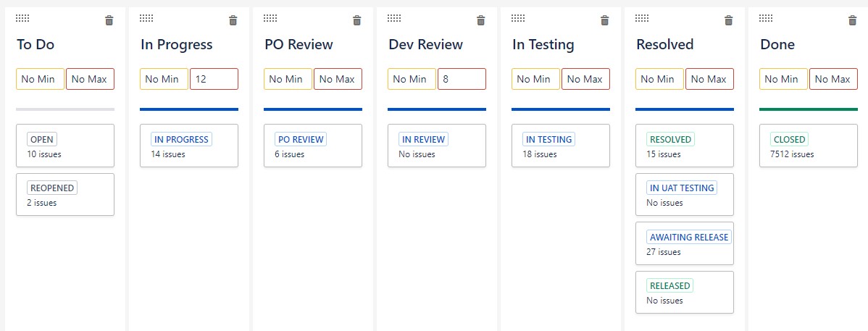Remove PO Review column via trash icon
Image resolution: width=868 pixels, height=331 pixels.
click(x=357, y=20)
